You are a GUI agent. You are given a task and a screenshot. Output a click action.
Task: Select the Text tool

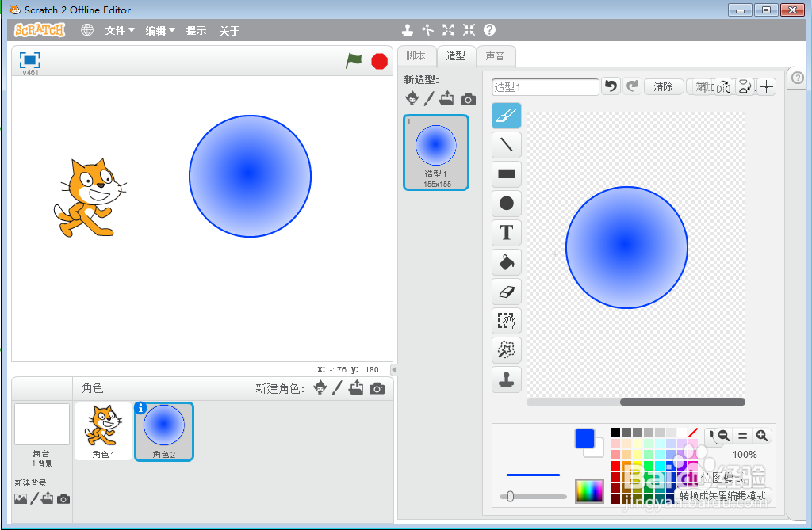pyautogui.click(x=506, y=233)
